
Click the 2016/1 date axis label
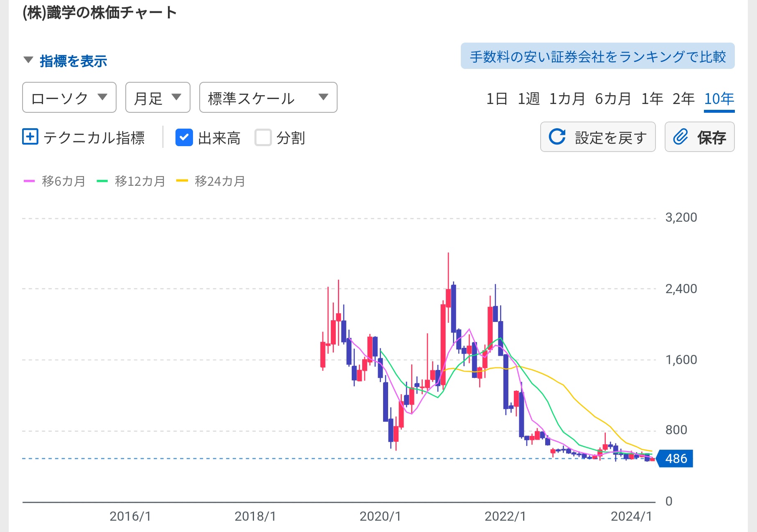(130, 517)
